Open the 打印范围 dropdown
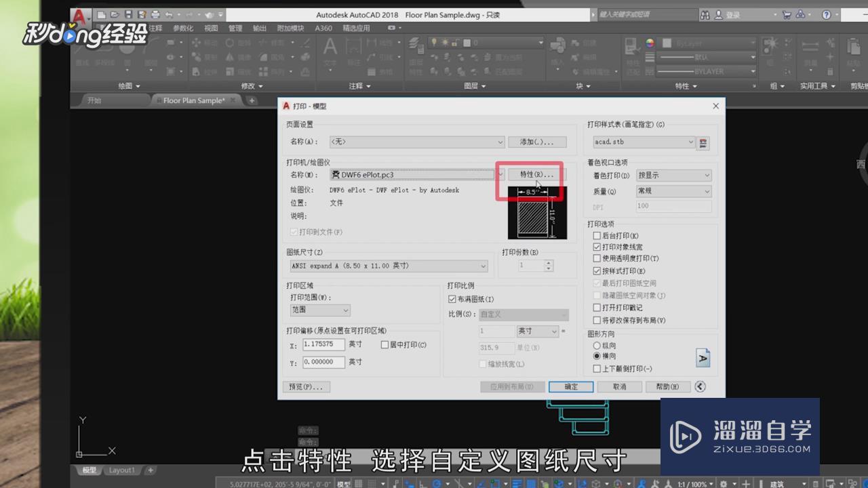 coord(320,310)
